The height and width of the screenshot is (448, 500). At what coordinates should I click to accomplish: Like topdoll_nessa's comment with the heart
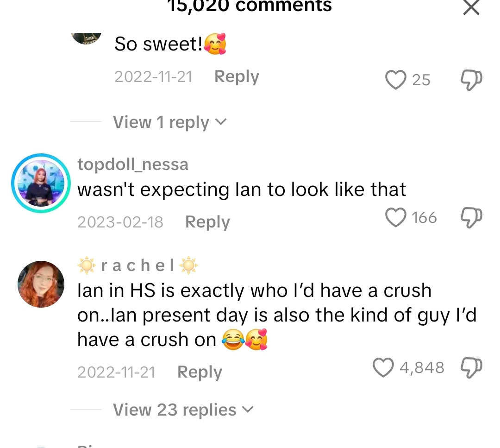pyautogui.click(x=396, y=218)
